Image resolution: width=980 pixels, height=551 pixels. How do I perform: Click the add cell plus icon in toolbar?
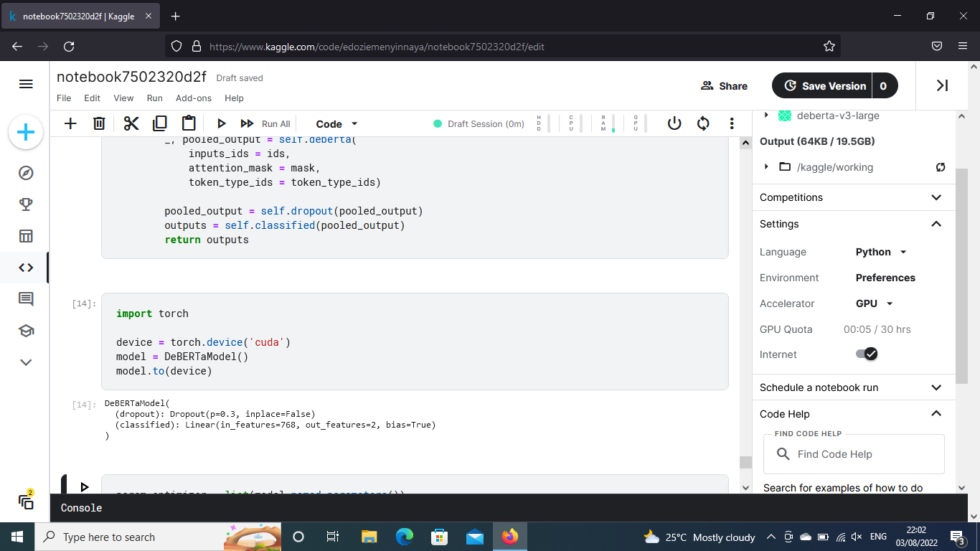70,123
